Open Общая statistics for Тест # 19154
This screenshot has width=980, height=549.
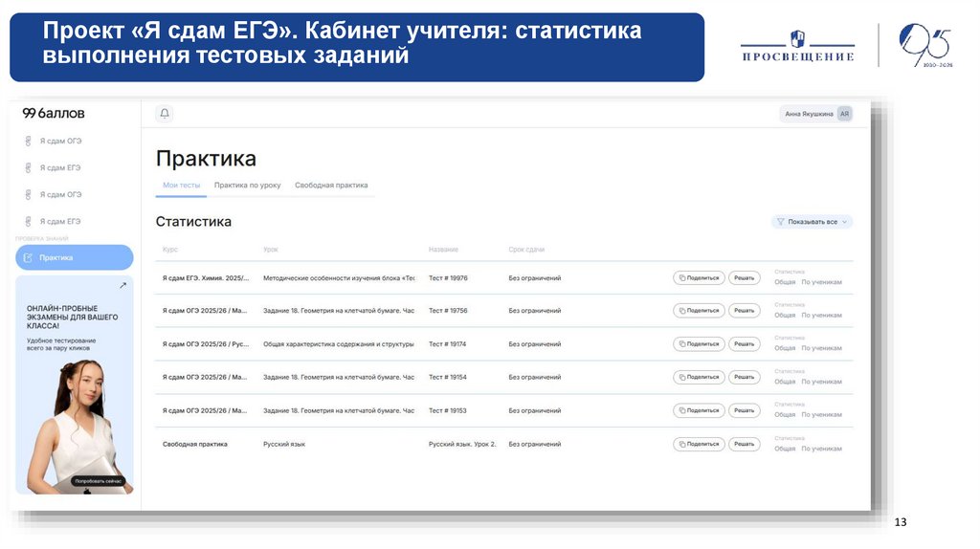[x=785, y=382]
